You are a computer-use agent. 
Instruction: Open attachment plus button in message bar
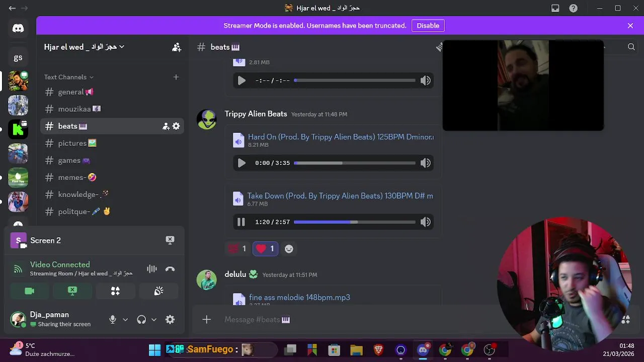(x=206, y=319)
